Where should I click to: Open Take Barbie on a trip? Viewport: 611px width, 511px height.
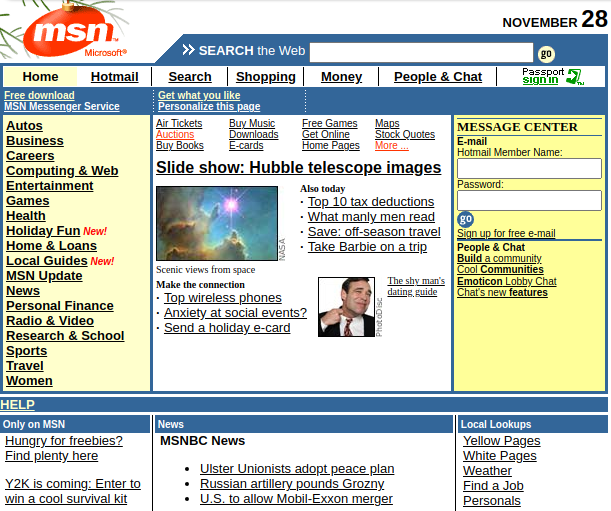[x=367, y=247]
